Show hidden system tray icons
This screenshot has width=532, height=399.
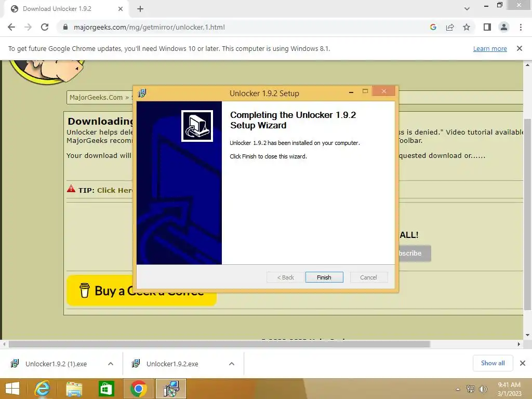458,389
